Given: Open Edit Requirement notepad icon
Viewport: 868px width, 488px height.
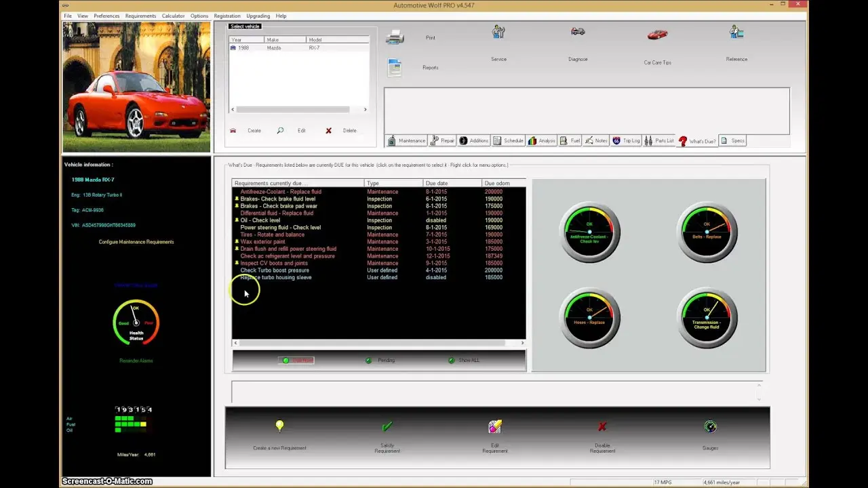Looking at the screenshot, I should click(x=495, y=426).
